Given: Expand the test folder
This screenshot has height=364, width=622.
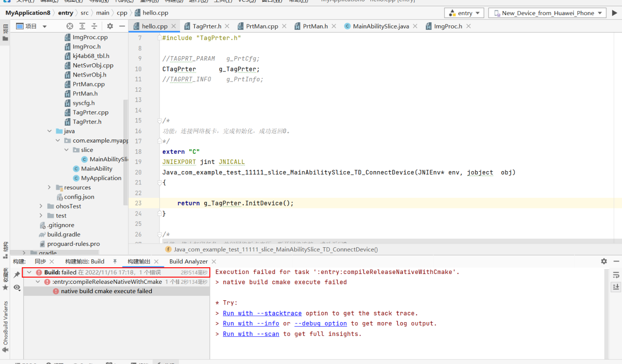Looking at the screenshot, I should 41,215.
